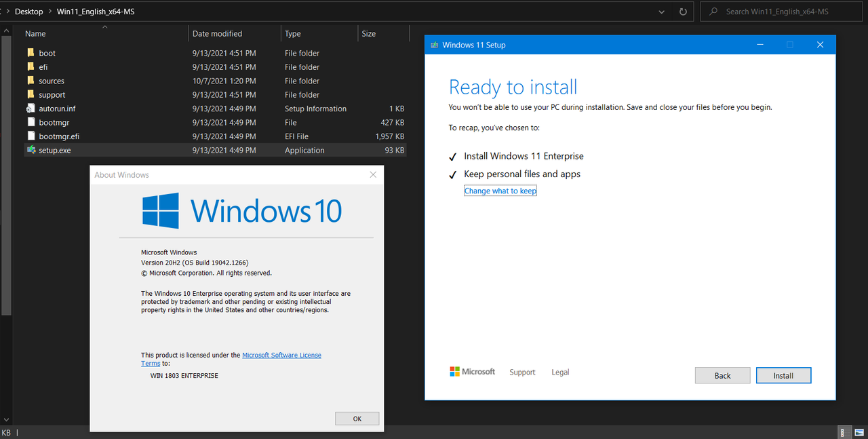The width and height of the screenshot is (868, 439).
Task: Select the file name 'bootmgr'
Action: [x=54, y=122]
